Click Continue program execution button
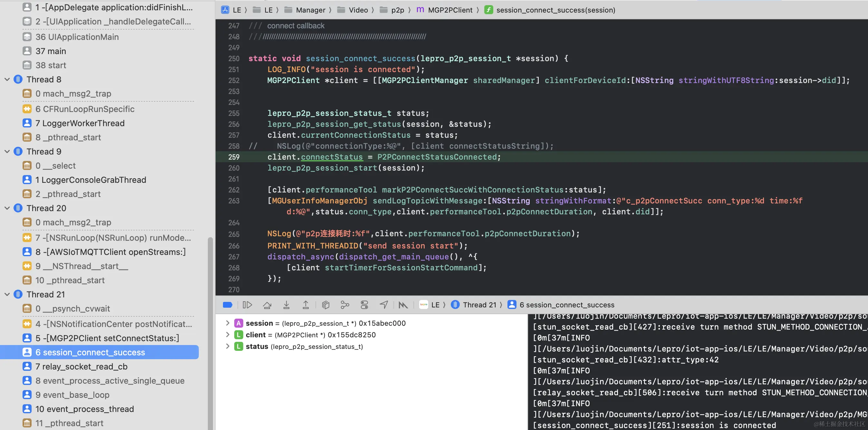 point(247,305)
